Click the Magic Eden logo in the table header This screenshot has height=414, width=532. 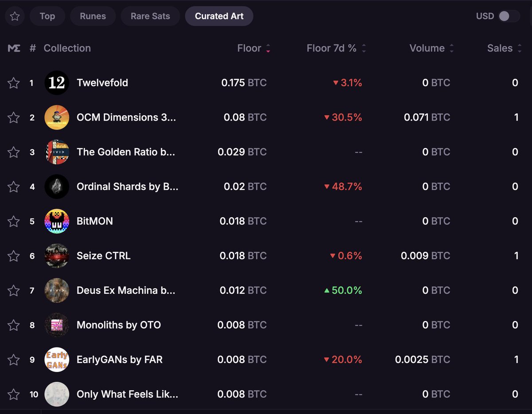14,48
